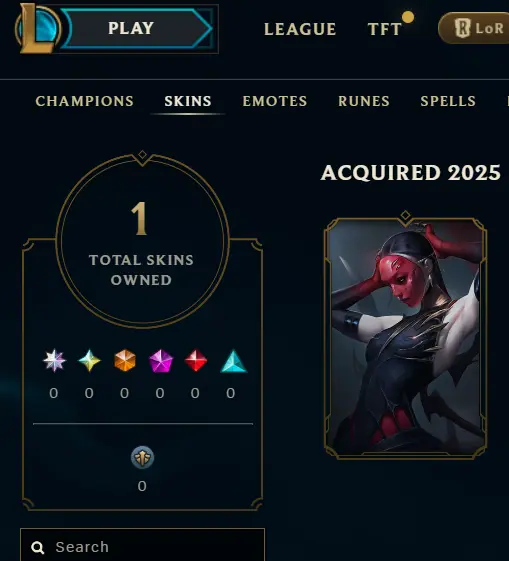
Task: Click the League of Legends logo icon
Action: [36, 28]
